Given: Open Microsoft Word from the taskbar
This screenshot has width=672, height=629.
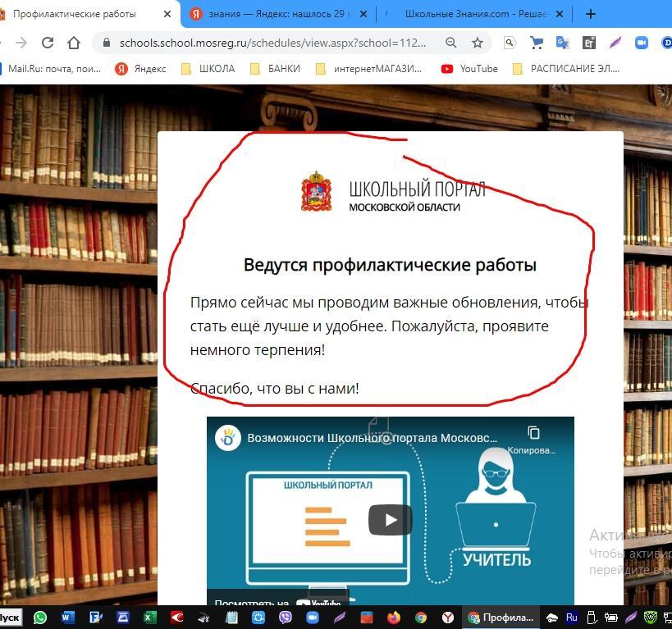Looking at the screenshot, I should point(67,618).
